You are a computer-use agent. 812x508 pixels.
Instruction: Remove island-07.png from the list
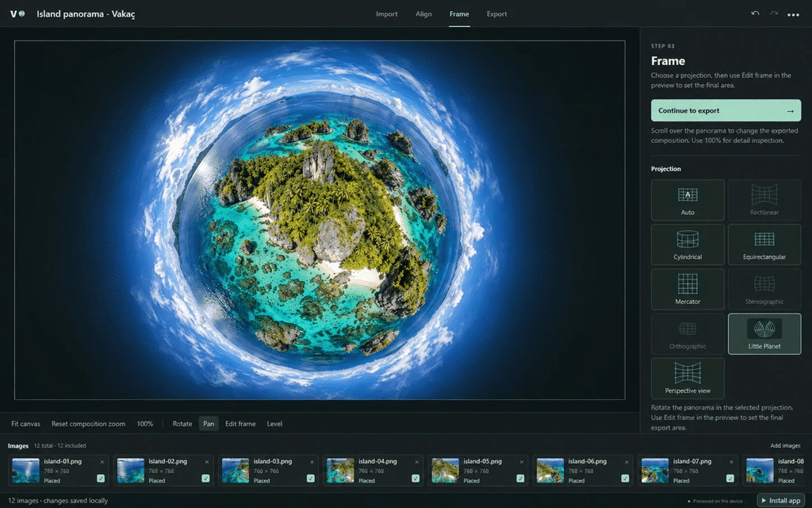pos(731,462)
